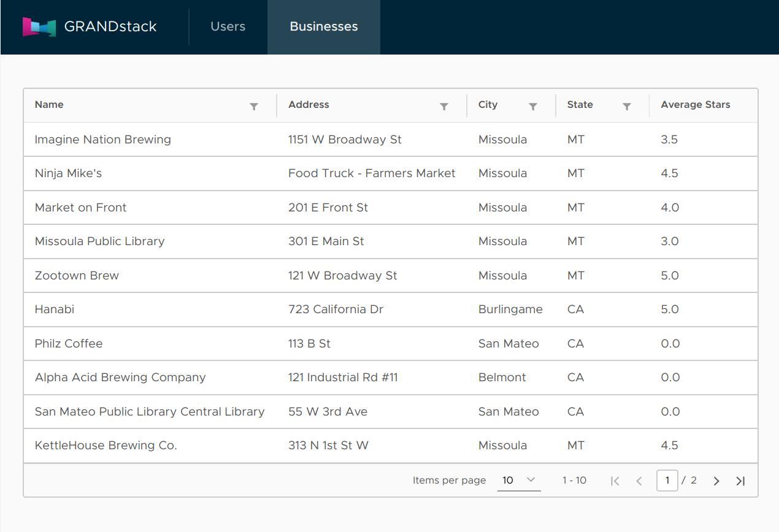Sort by the State column header
This screenshot has width=779, height=532.
tap(580, 105)
